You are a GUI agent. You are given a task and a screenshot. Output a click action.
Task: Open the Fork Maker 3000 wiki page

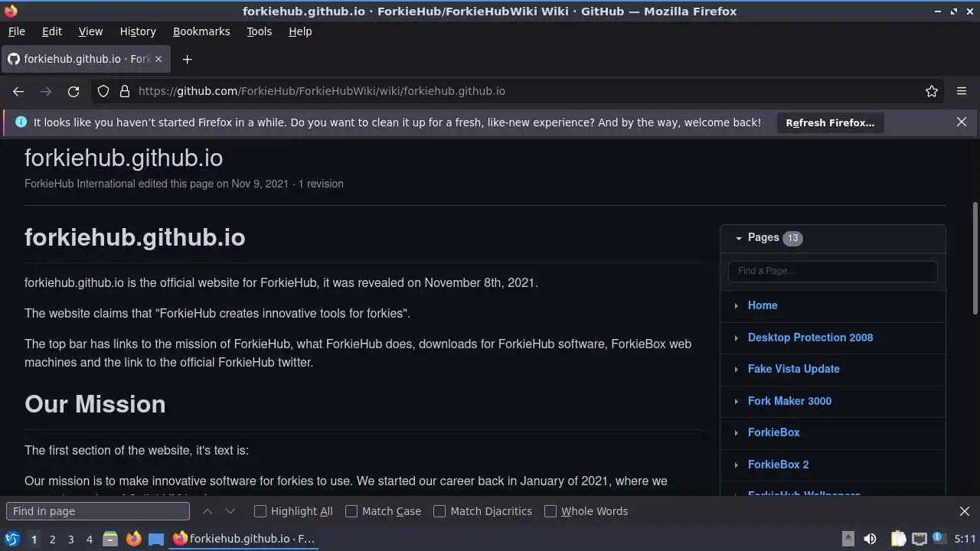[789, 401]
